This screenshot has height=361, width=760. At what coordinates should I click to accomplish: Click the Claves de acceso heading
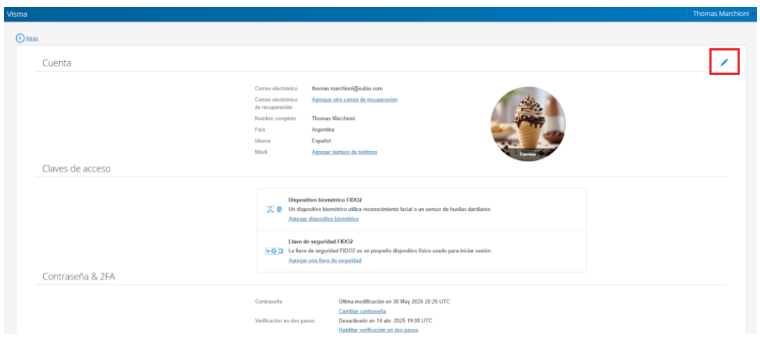[x=76, y=169]
